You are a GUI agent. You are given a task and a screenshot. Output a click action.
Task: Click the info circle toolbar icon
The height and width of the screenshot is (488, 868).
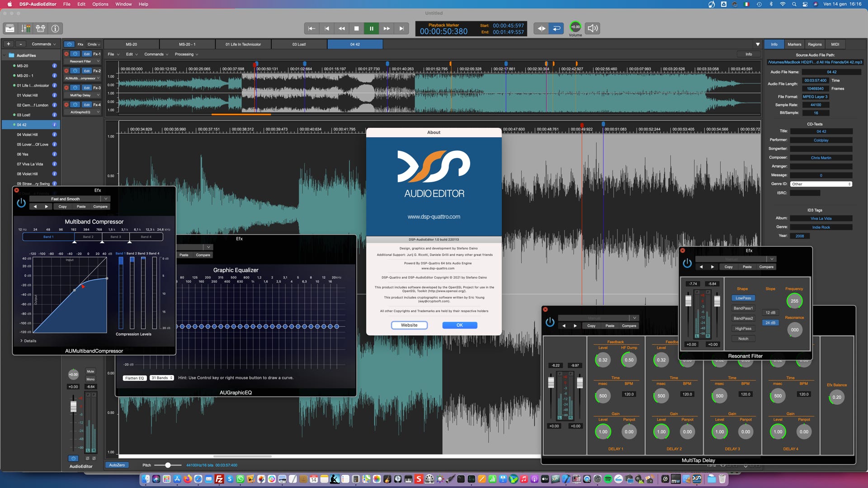55,28
